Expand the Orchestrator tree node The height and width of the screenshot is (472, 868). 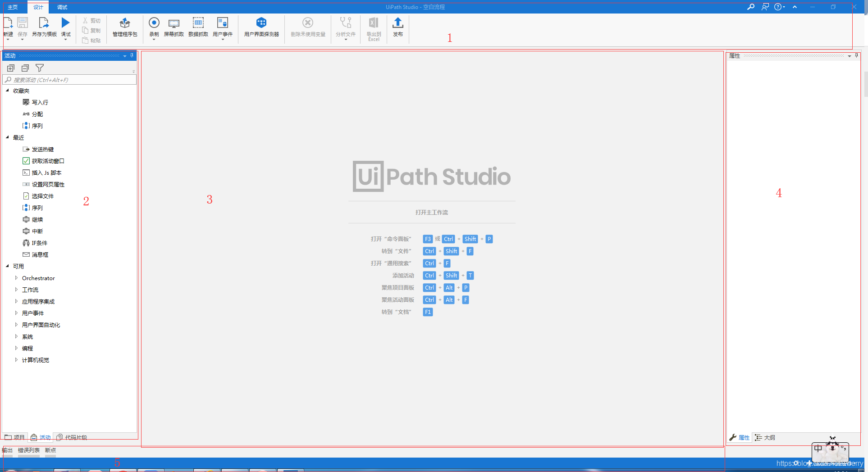[x=16, y=278]
